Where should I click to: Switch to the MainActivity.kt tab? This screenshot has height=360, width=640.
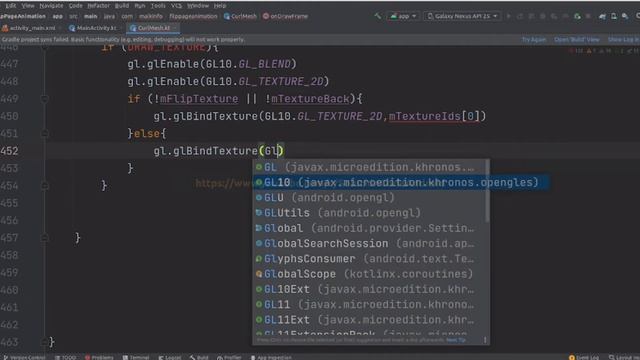coord(93,28)
